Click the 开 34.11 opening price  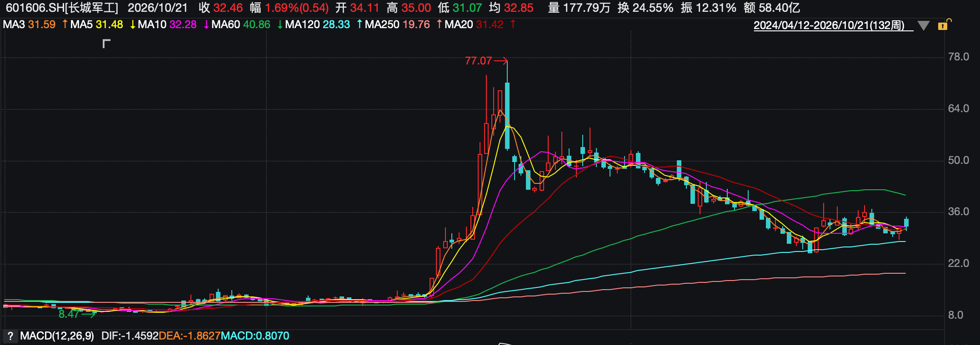tap(357, 8)
